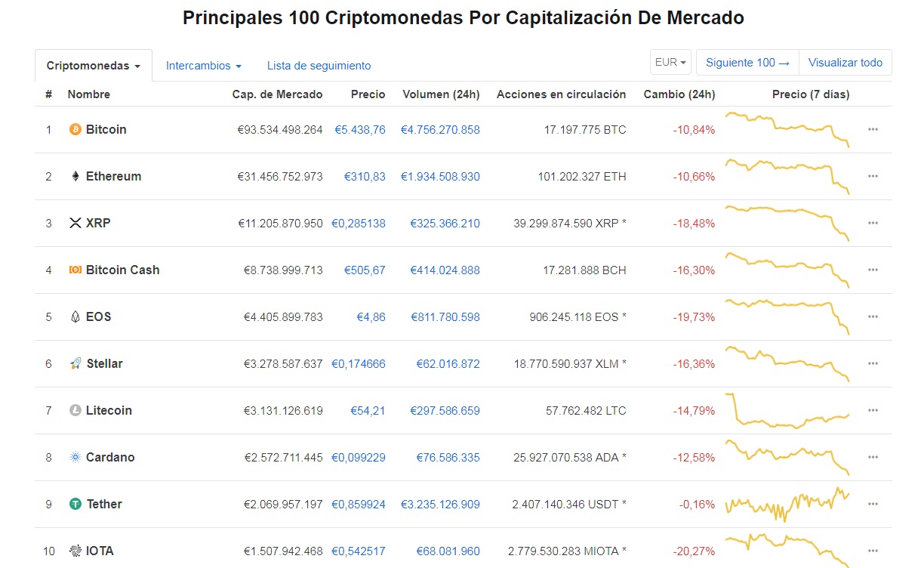924x568 pixels.
Task: Click the Bitcoin Cash logo icon
Action: click(x=75, y=270)
